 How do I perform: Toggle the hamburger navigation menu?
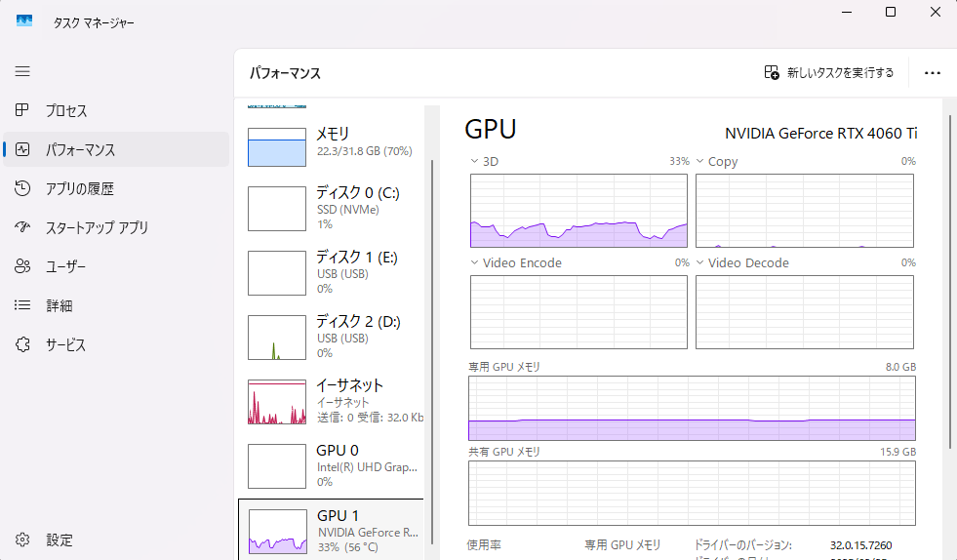22,71
